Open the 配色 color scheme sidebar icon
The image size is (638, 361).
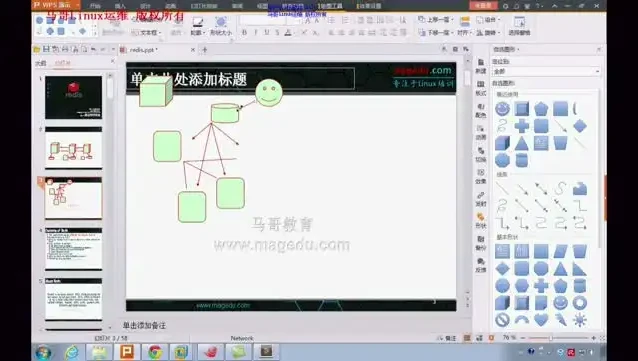coord(481,111)
